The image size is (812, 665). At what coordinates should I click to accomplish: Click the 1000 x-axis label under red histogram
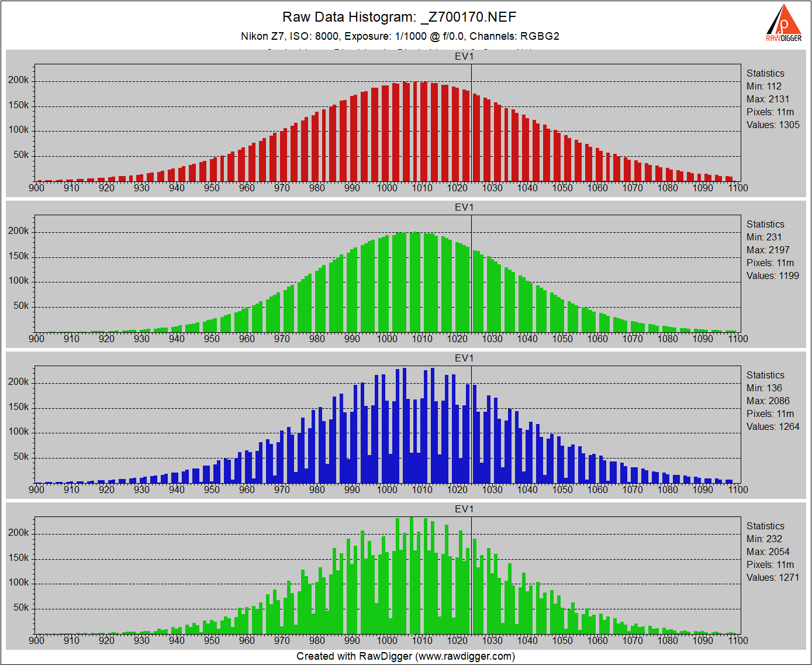387,188
